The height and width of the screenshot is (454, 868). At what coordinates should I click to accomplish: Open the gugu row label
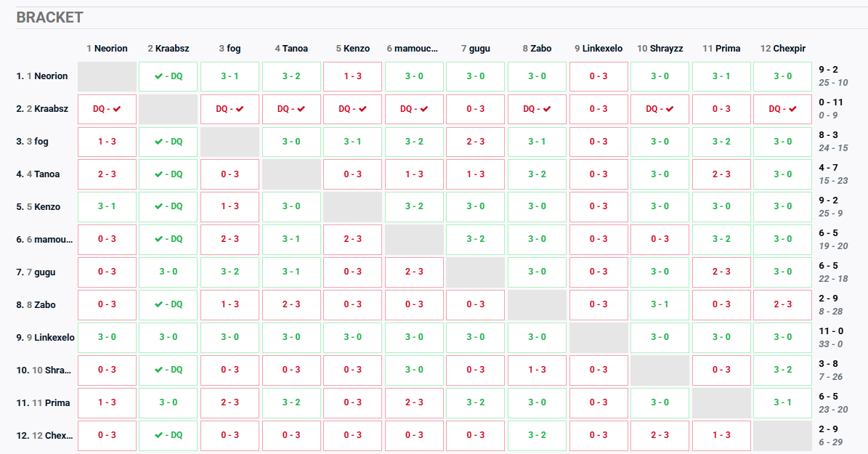(x=36, y=272)
